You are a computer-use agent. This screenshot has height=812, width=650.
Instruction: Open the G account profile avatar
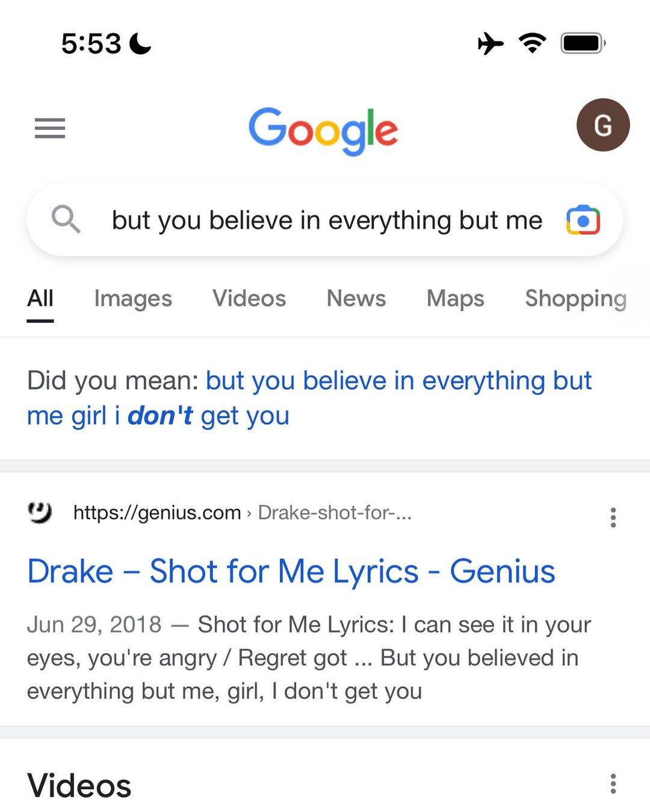[602, 125]
